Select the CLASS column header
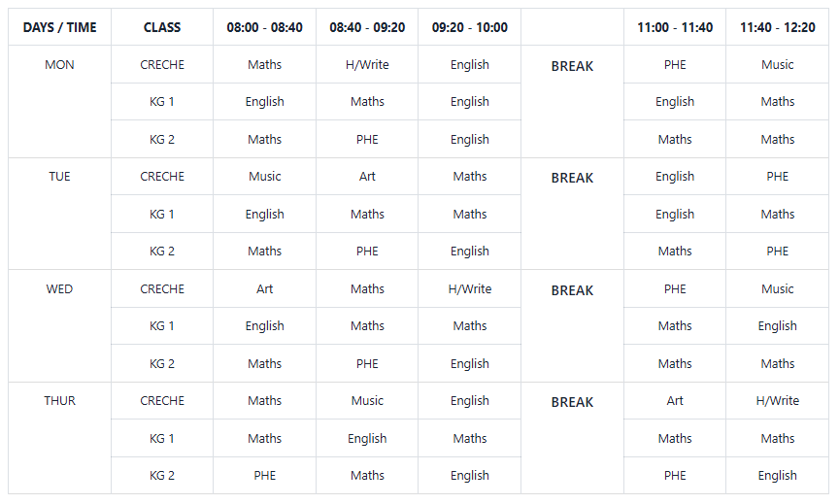Image resolution: width=839 pixels, height=504 pixels. (x=162, y=27)
